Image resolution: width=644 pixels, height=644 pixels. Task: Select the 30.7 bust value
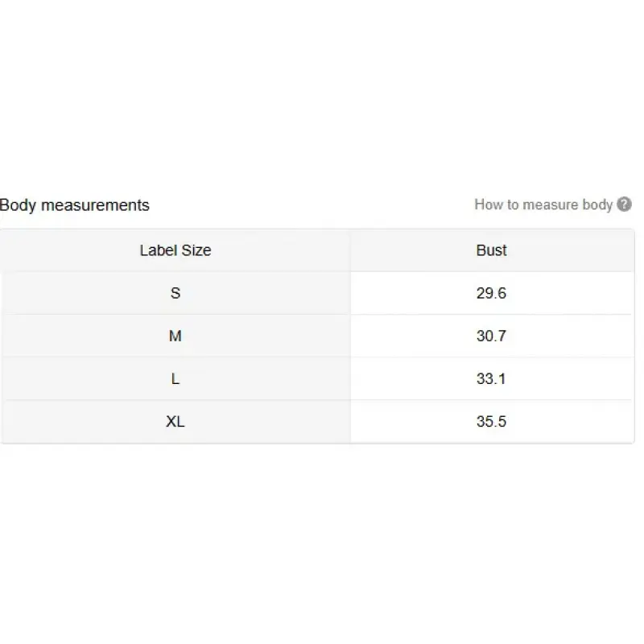491,336
